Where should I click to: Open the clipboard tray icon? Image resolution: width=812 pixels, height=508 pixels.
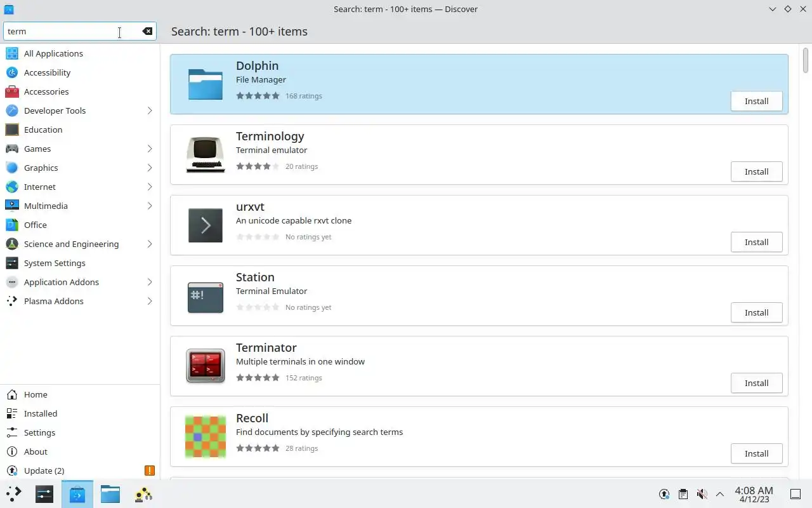point(683,494)
